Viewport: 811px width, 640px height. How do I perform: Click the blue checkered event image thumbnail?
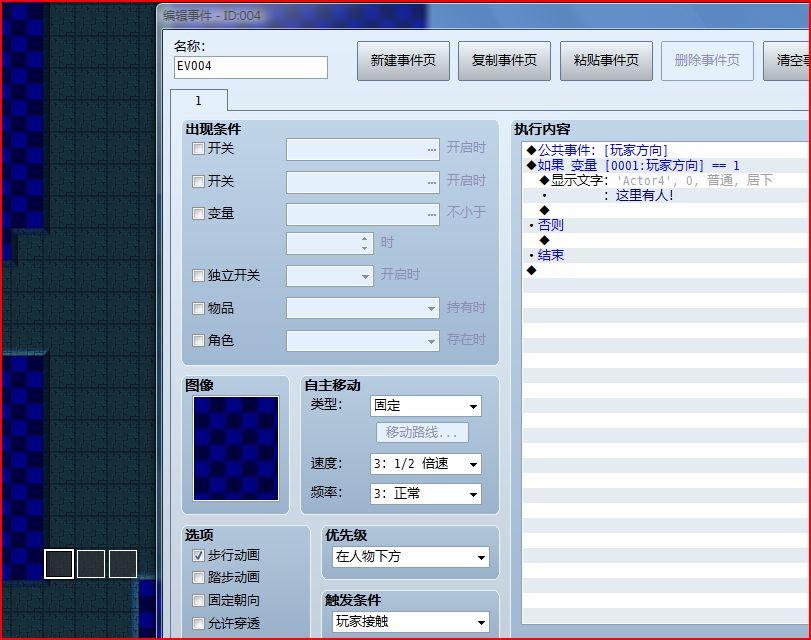tap(236, 449)
